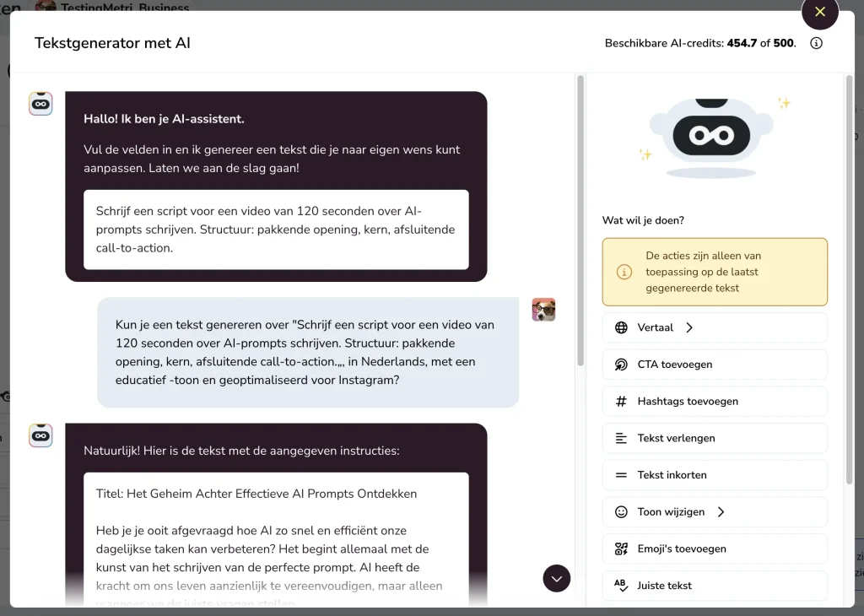Click the actions panel scrollbar
The width and height of the screenshot is (864, 616).
pyautogui.click(x=849, y=280)
